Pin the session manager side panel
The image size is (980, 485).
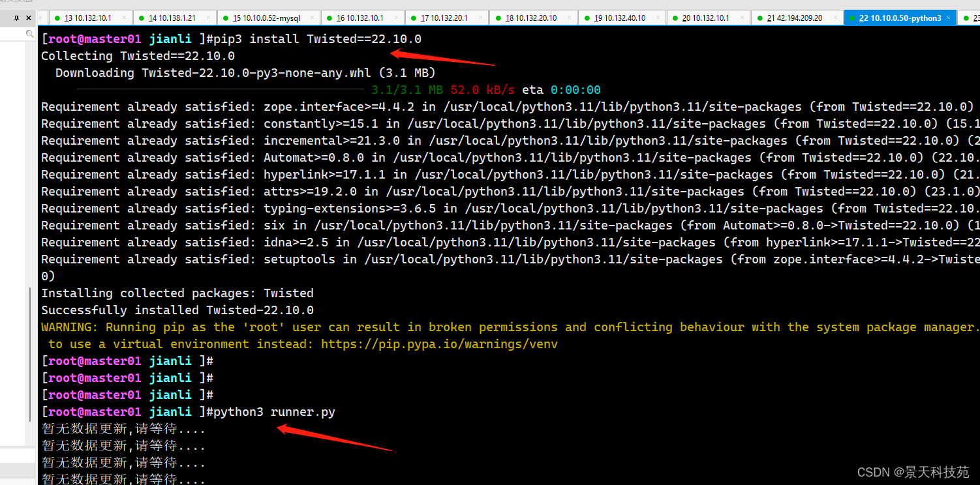(x=16, y=18)
